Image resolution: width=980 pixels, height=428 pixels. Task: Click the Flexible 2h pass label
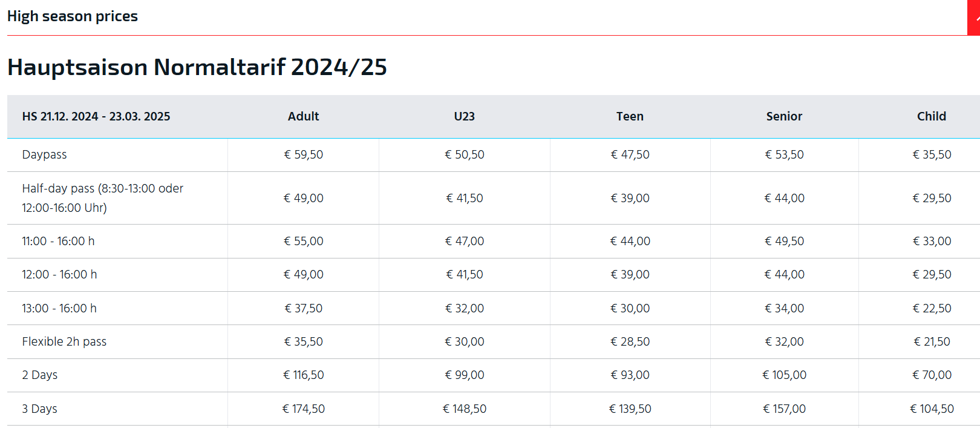coord(64,341)
